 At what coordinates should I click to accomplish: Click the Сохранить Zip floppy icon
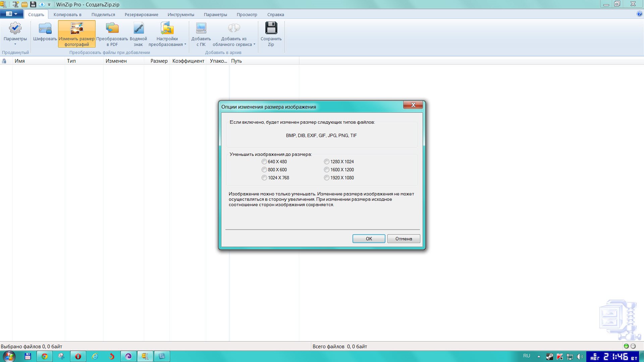pos(271,28)
